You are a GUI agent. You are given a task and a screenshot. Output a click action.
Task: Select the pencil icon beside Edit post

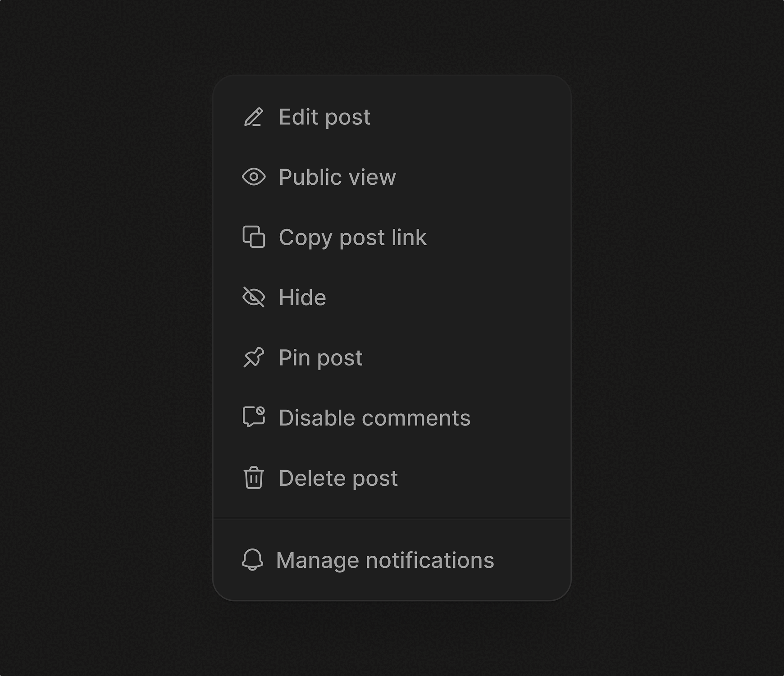(x=254, y=118)
